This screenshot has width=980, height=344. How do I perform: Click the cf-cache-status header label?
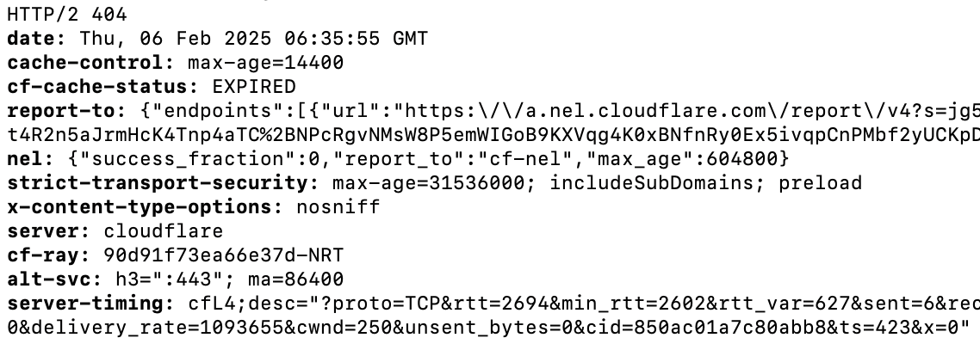tap(96, 87)
